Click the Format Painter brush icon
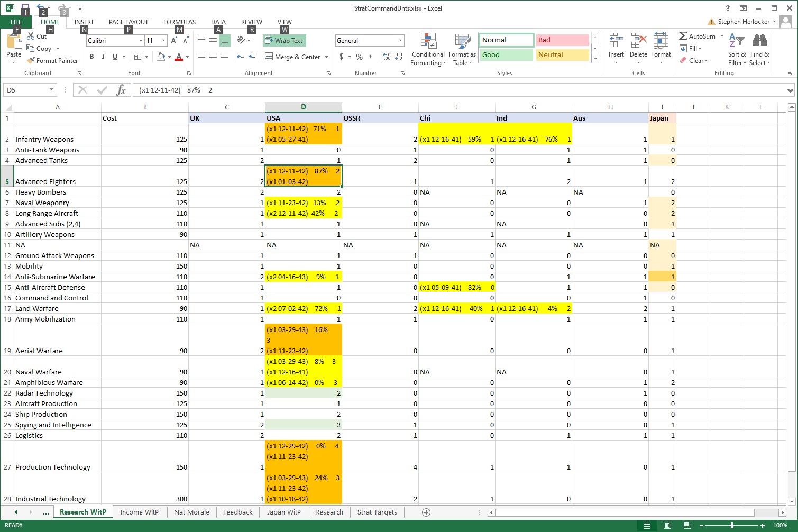The height and width of the screenshot is (532, 798). coord(31,61)
